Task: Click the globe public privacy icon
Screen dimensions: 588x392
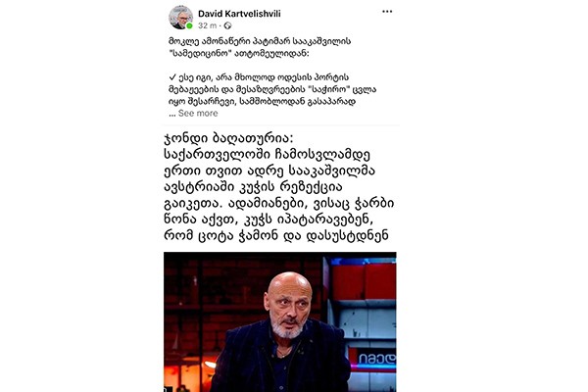Action: point(227,25)
